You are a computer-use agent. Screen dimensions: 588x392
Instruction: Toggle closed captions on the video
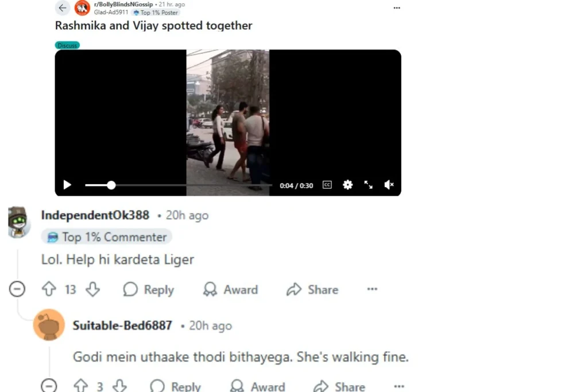(327, 185)
